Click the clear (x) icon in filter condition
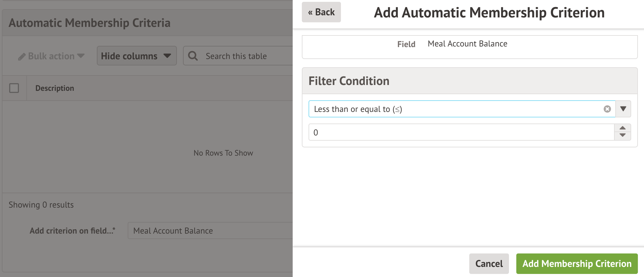Viewport: 644px width, 277px height. pos(607,109)
